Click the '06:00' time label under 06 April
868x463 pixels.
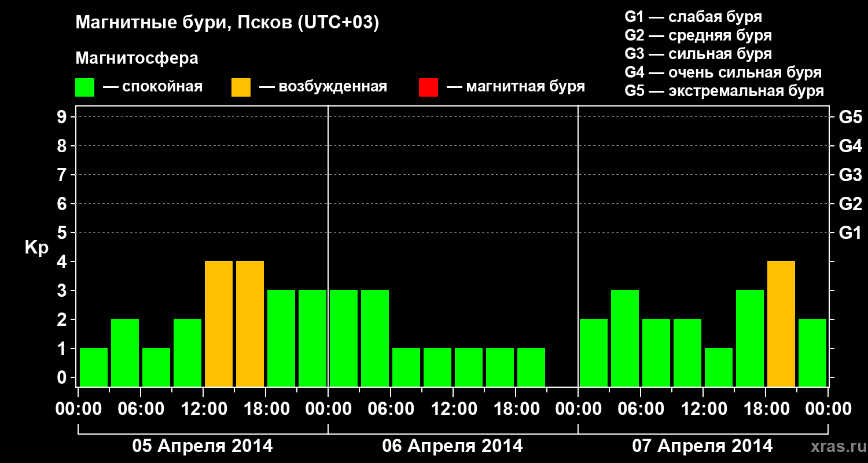coord(391,409)
